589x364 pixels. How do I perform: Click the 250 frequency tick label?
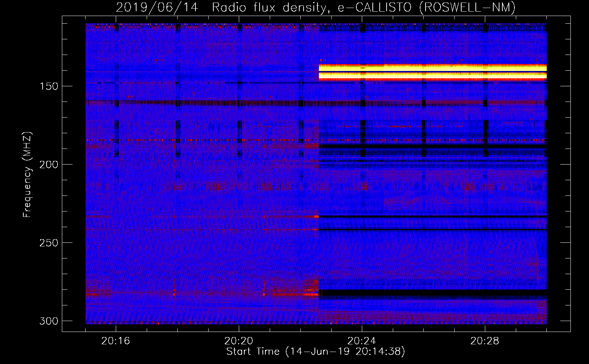[49, 243]
